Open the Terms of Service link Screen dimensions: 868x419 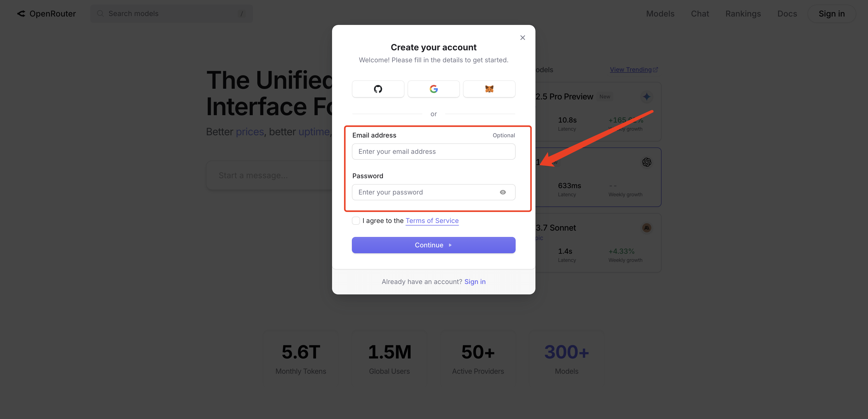click(x=432, y=221)
